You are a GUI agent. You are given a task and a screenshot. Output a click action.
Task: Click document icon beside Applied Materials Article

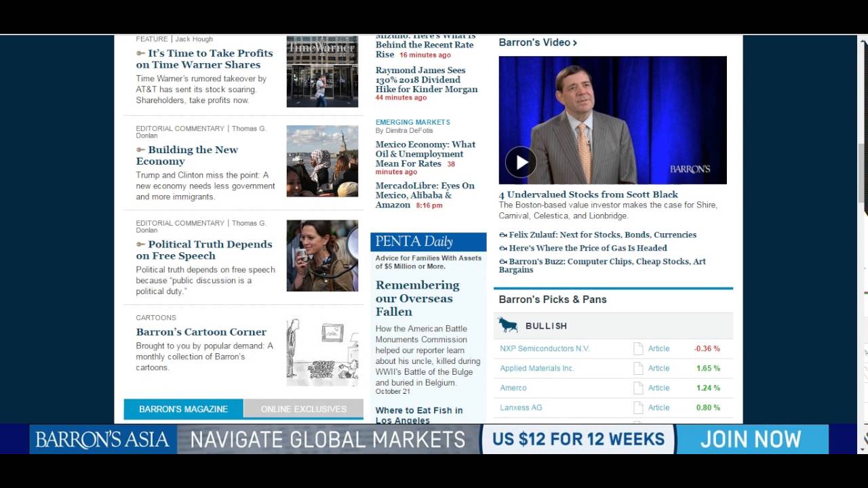(x=637, y=368)
